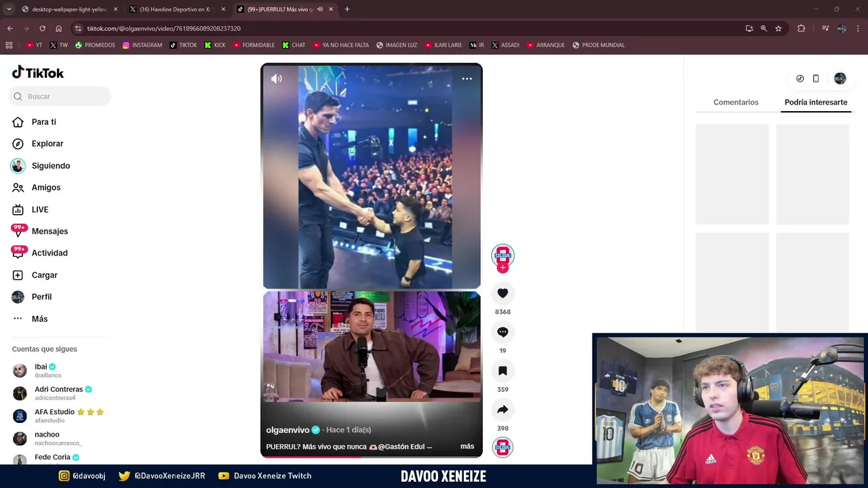Click the address bar URL
Viewport: 868px width, 488px height.
pyautogui.click(x=163, y=28)
